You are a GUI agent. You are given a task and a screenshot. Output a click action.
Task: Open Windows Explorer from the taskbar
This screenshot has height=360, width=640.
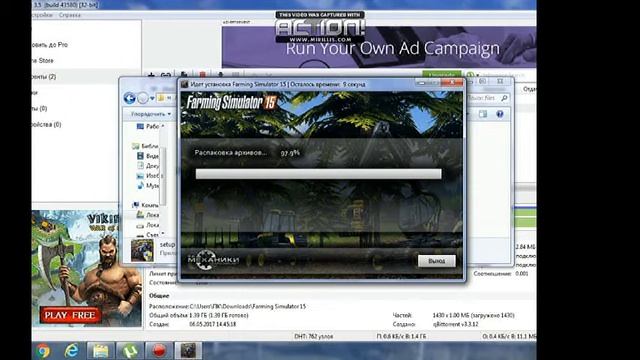tap(100, 351)
